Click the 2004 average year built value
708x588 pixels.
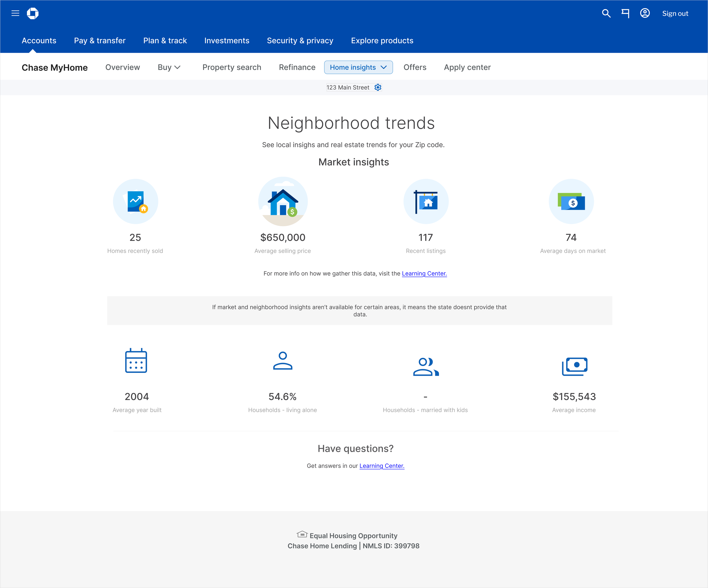137,397
